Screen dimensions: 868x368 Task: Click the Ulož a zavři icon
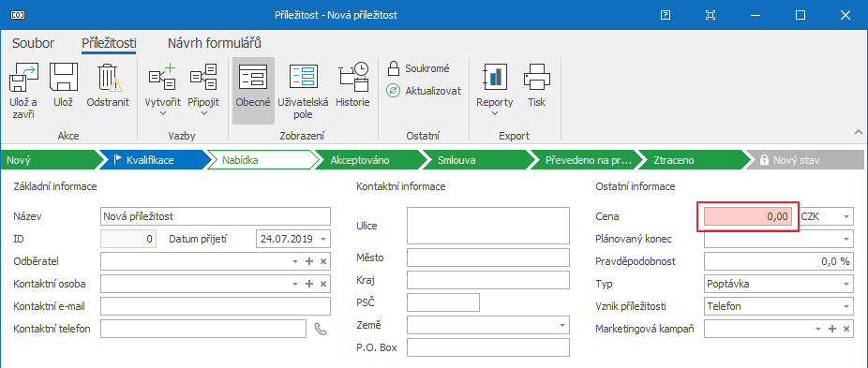point(22,77)
